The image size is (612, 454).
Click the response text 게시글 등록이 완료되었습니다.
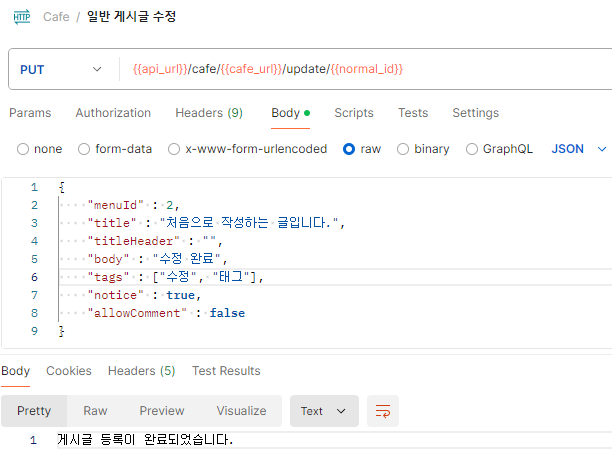pyautogui.click(x=145, y=440)
